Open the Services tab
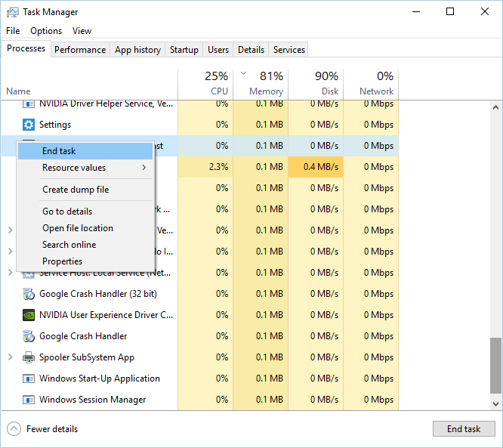The width and height of the screenshot is (503, 448). point(289,50)
